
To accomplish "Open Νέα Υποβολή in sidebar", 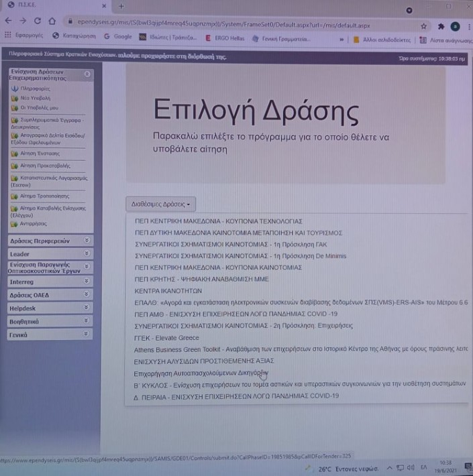I will click(x=31, y=98).
